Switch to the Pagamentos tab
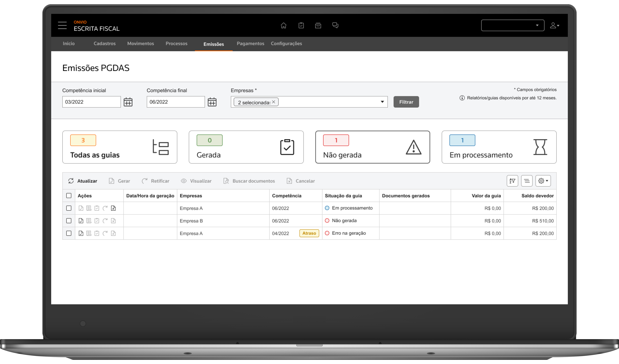The width and height of the screenshot is (619, 364). 250,43
